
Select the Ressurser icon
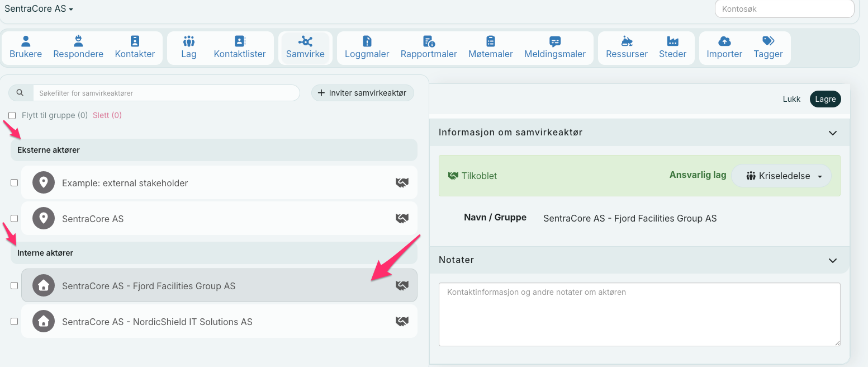pyautogui.click(x=627, y=41)
